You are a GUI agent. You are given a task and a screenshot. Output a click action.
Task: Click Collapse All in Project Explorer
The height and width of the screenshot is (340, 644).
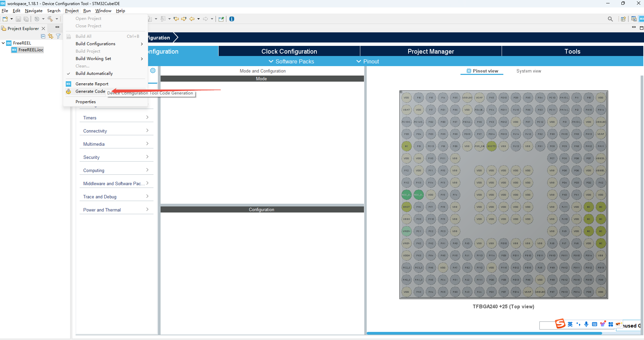[x=43, y=36]
